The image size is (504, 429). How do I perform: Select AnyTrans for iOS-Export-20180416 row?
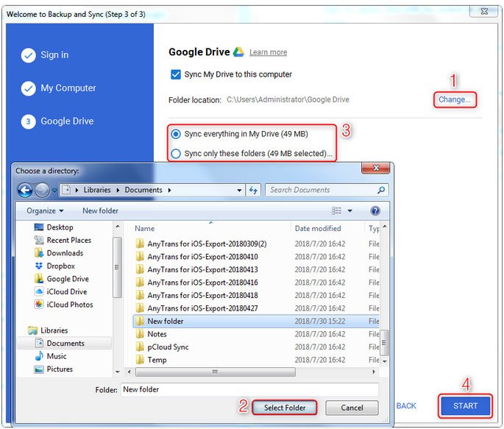[257, 283]
